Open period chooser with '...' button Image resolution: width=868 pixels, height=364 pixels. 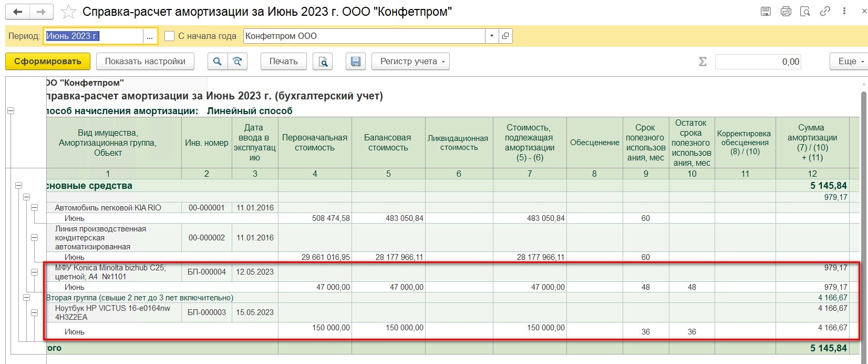[x=150, y=36]
